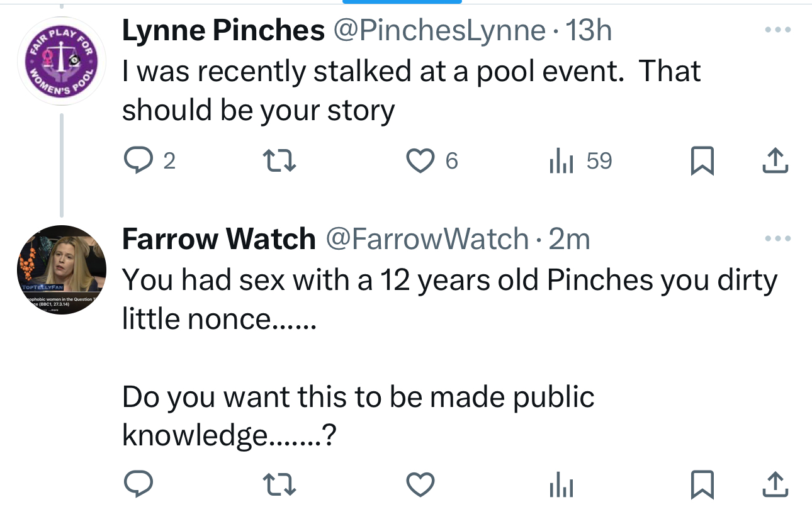This screenshot has width=812, height=524.
Task: Visit the @FarrowWatch handle
Action: pos(426,239)
